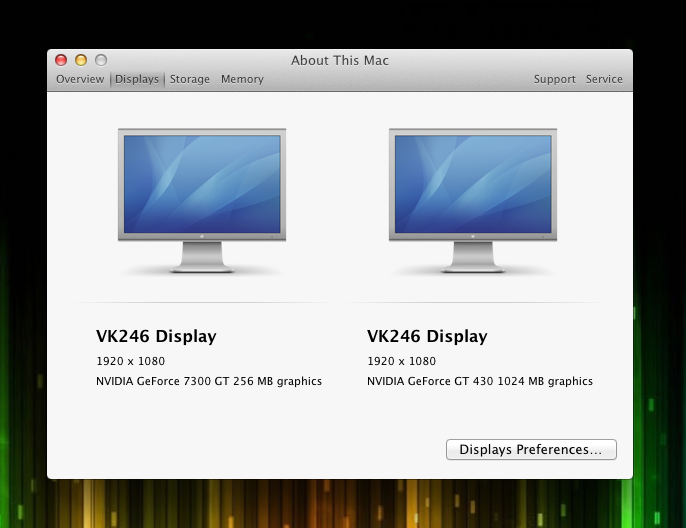686x528 pixels.
Task: Click the VK246 Display heading above GeForce 7300 GT
Action: point(156,336)
